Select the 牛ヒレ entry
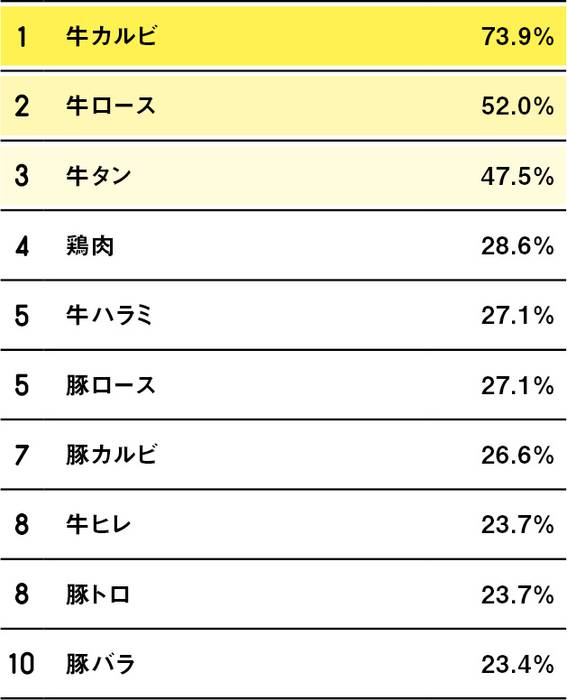This screenshot has height=700, width=567. pos(98,525)
